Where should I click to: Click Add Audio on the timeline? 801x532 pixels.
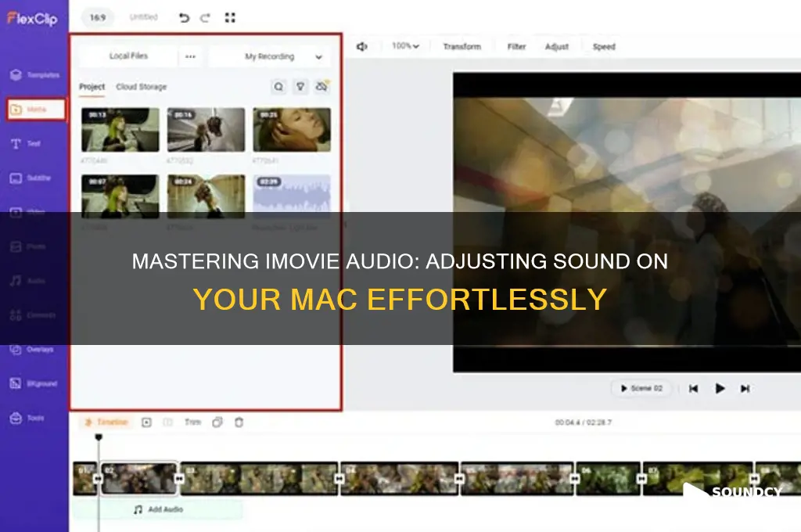tap(158, 509)
